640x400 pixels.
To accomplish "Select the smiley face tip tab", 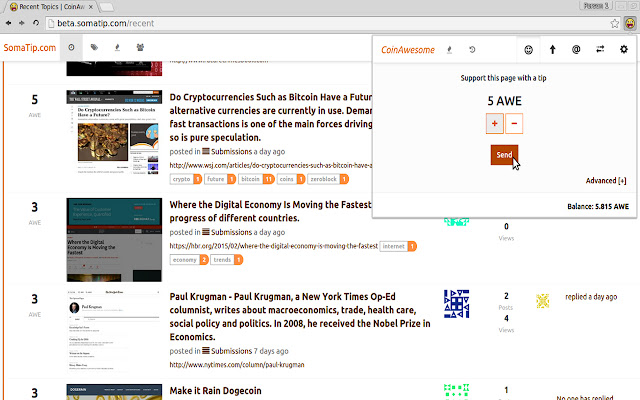I will pos(529,50).
